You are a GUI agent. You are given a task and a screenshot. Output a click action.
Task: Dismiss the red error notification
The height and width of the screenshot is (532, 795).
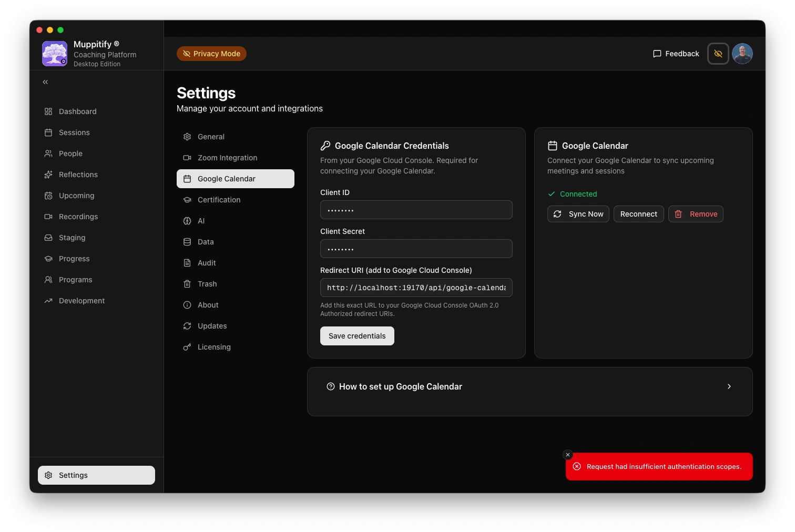[567, 455]
